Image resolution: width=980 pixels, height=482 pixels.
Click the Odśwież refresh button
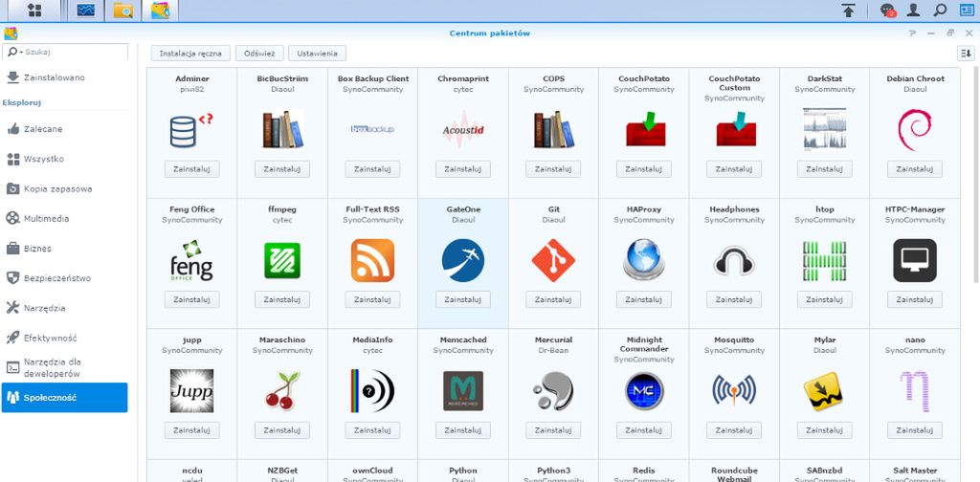260,53
